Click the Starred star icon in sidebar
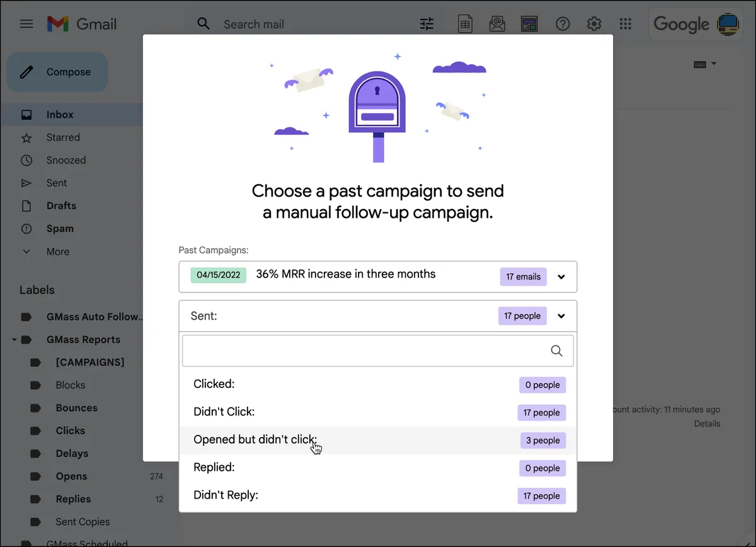Image resolution: width=756 pixels, height=547 pixels. pos(26,137)
